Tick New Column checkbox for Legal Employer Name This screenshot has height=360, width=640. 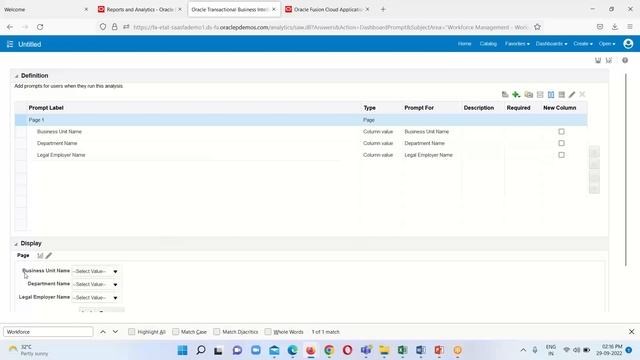pos(561,155)
